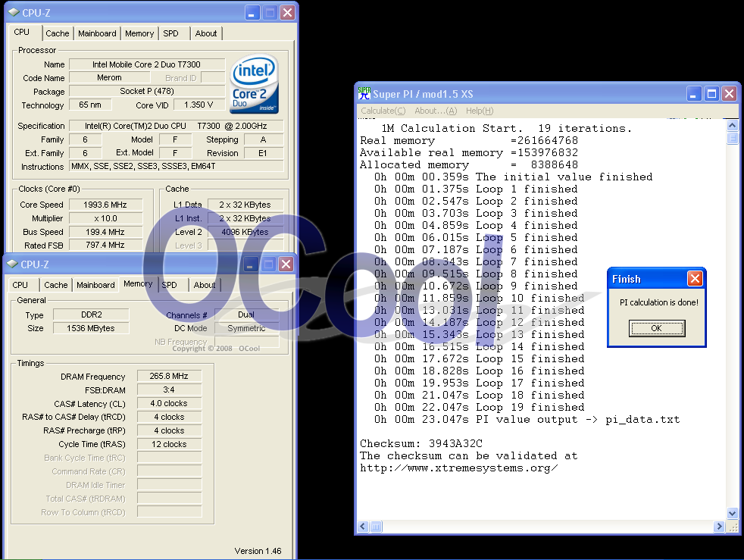Click the Super PI title bar icon
The height and width of the screenshot is (560, 744).
(364, 93)
